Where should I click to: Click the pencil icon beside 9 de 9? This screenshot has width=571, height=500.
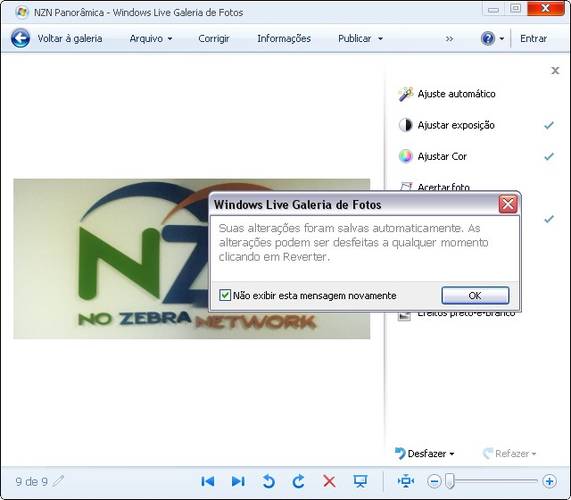tap(58, 481)
